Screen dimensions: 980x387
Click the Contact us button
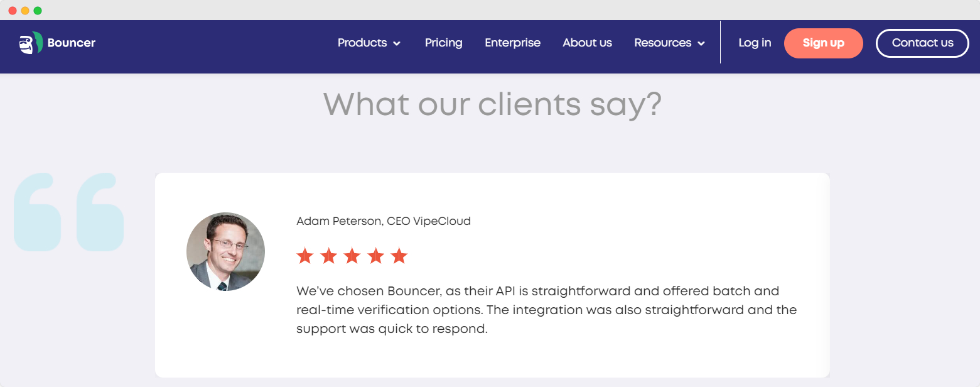click(x=922, y=43)
